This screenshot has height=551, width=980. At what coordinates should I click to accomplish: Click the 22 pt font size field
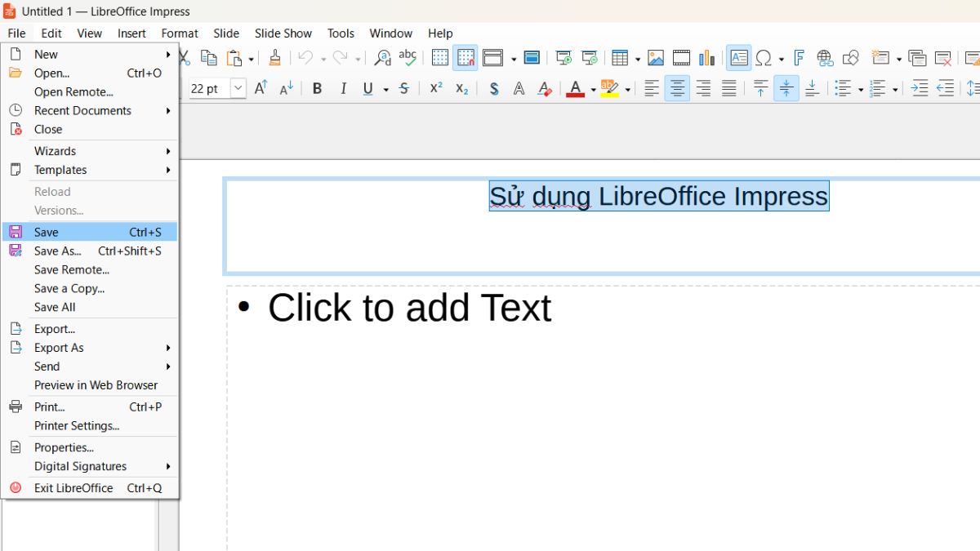coord(210,88)
